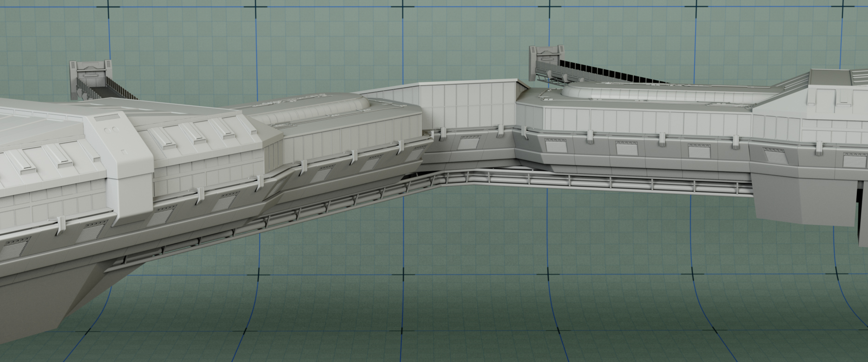Select the first vent right of hull bend
This screenshot has width=868, height=362.
tap(555, 147)
